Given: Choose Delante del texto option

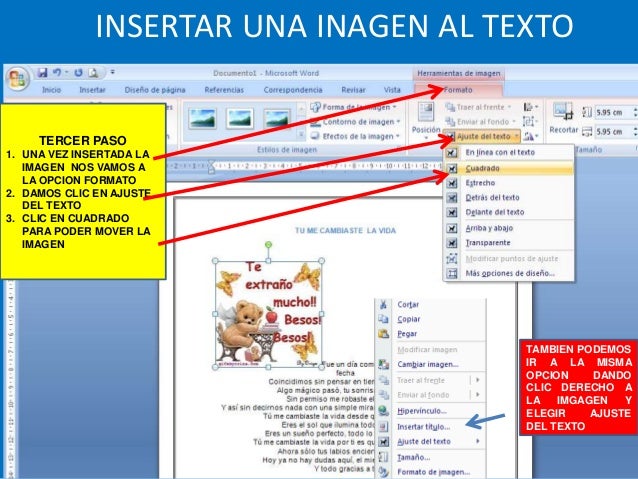Looking at the screenshot, I should [509, 212].
